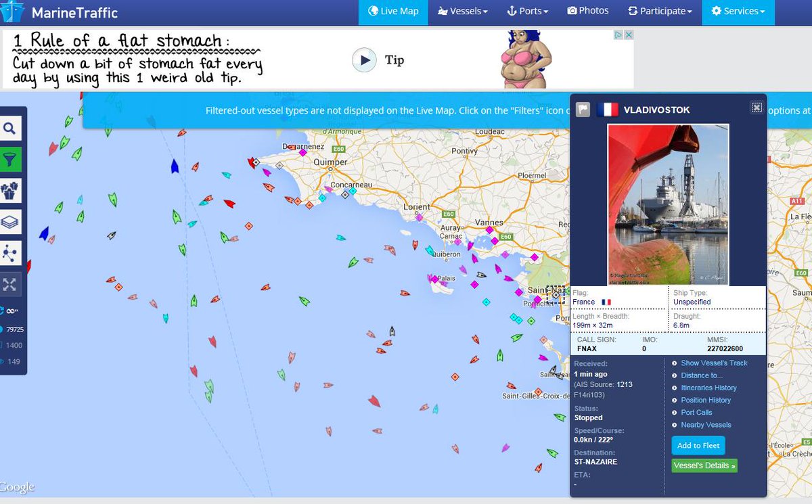Click the MMSI number 227022600
812x504 pixels.
coord(725,348)
